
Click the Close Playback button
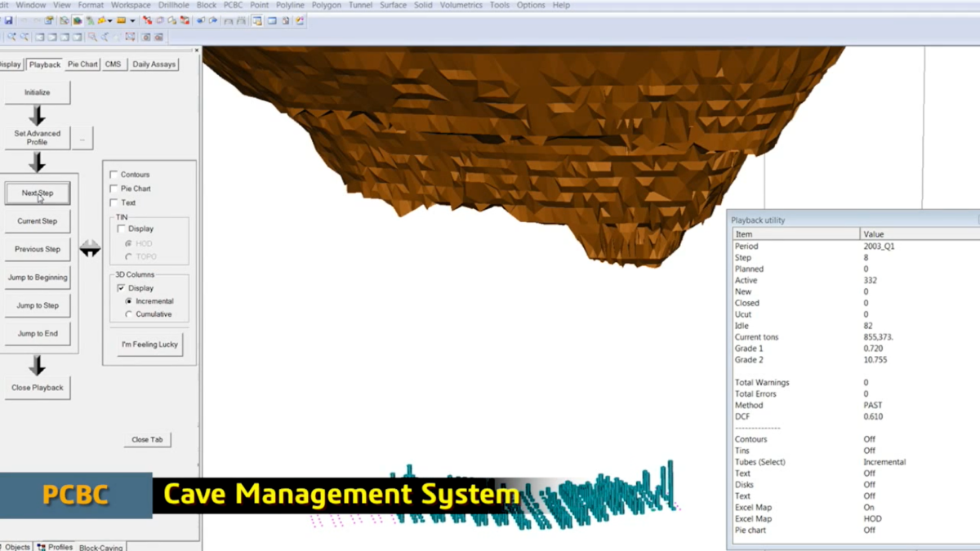[38, 388]
